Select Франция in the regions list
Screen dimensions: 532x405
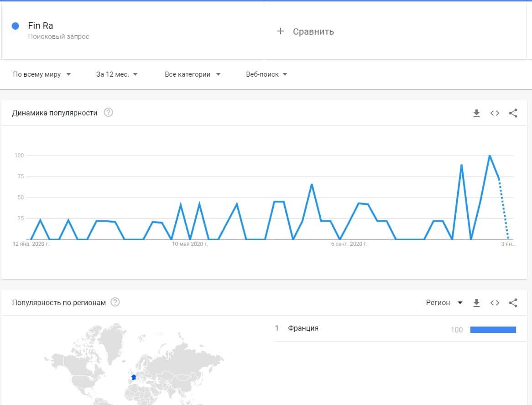click(303, 328)
